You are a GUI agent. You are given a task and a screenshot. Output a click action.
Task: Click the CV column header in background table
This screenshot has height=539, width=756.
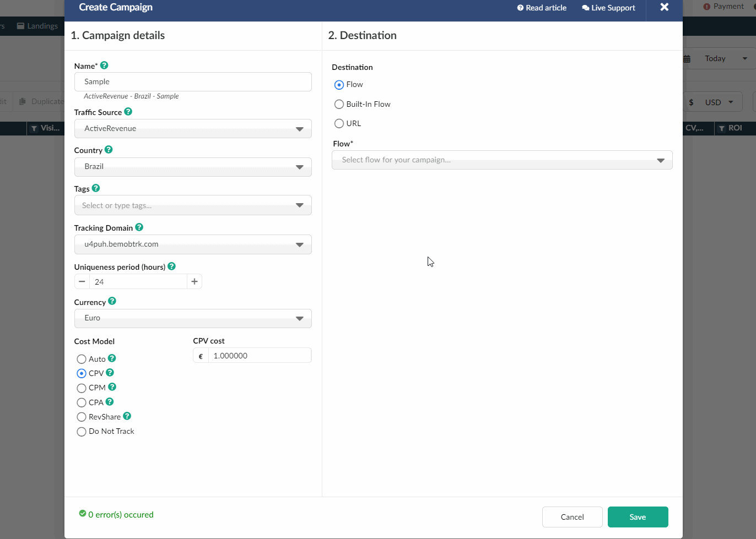click(x=694, y=128)
